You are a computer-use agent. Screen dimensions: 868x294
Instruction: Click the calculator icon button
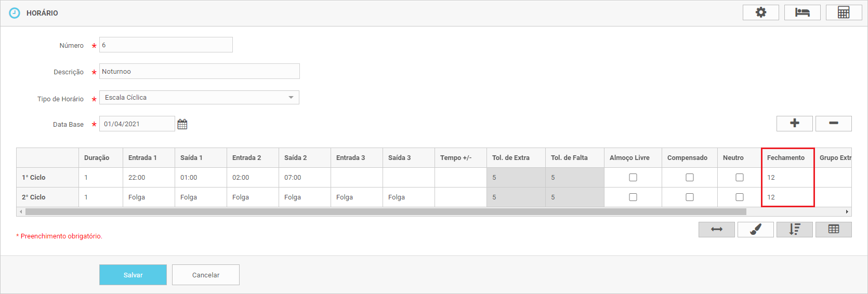[x=844, y=12]
